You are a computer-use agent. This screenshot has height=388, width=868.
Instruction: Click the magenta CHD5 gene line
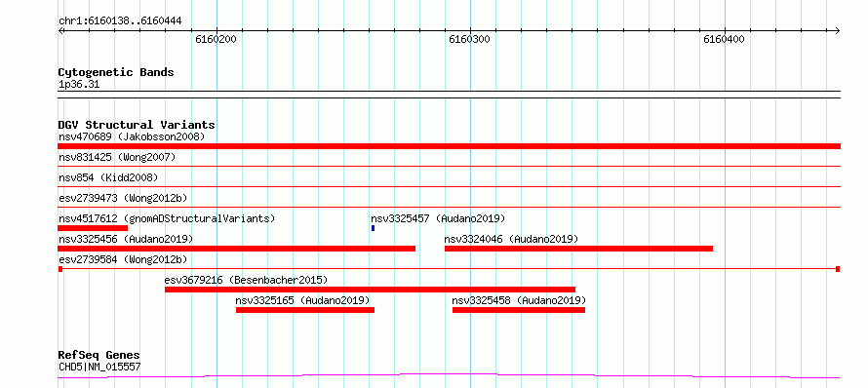pyautogui.click(x=449, y=376)
